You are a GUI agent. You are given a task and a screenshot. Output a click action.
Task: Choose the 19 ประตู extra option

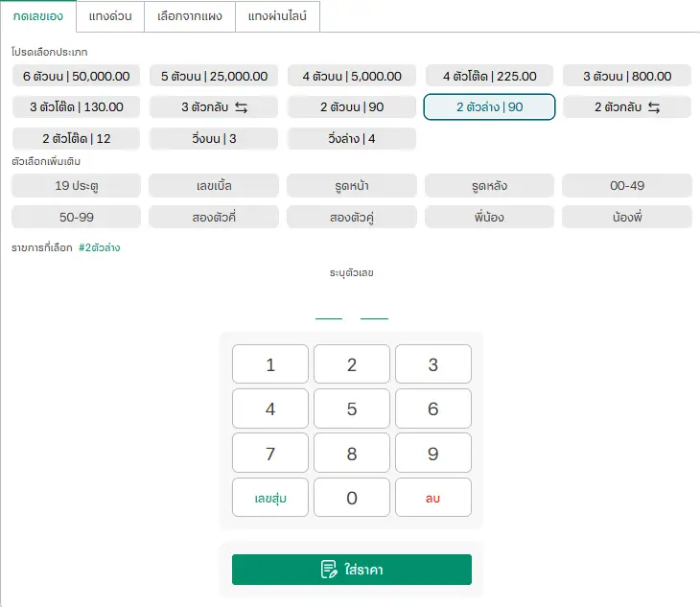click(77, 186)
